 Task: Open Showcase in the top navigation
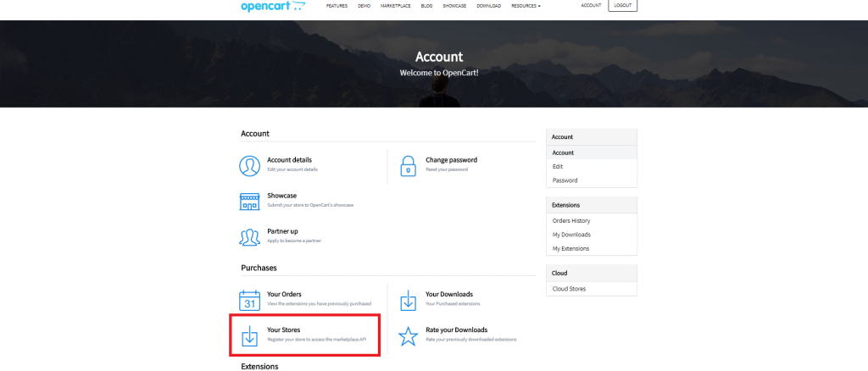coord(454,6)
